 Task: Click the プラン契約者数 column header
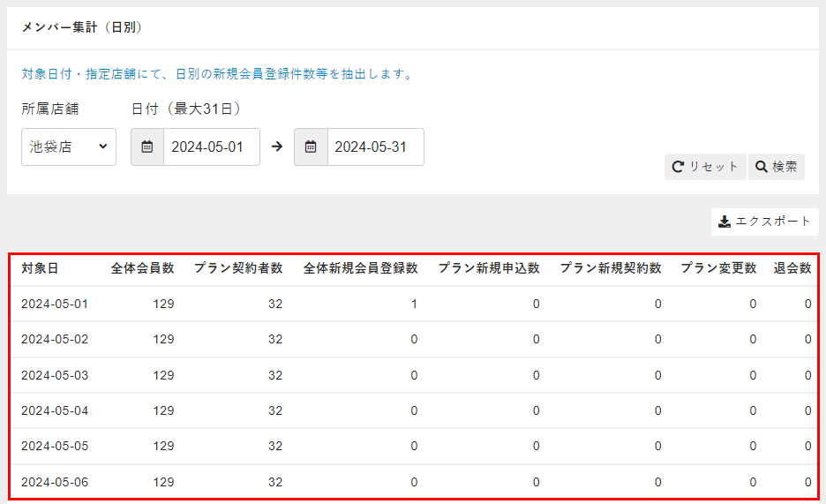(238, 268)
